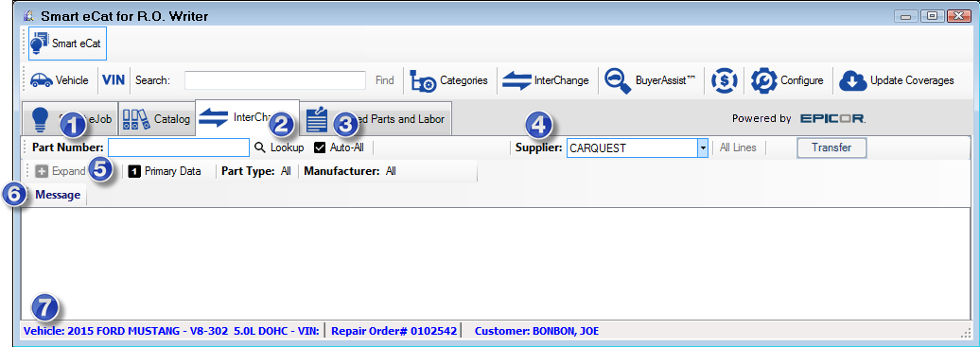Click Update Coverages cloud download
This screenshot has width=980, height=347.
(x=896, y=80)
